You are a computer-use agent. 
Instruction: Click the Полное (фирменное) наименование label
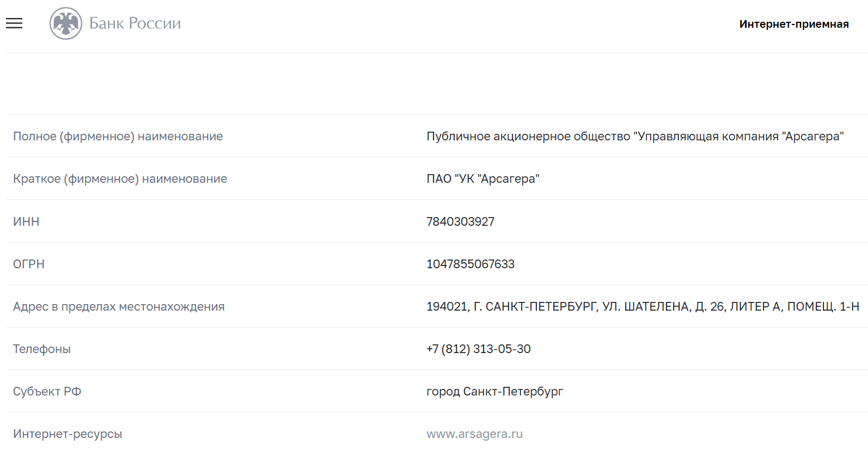[x=118, y=137]
